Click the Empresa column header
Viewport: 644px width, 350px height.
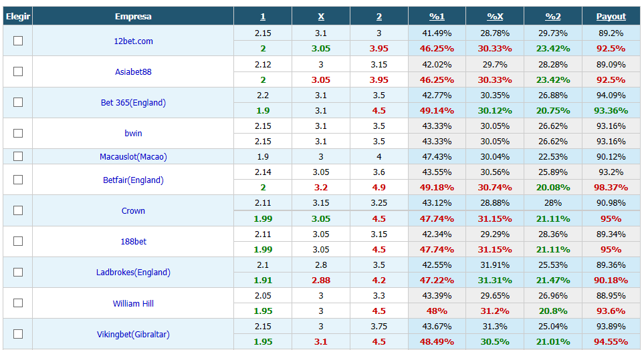133,17
